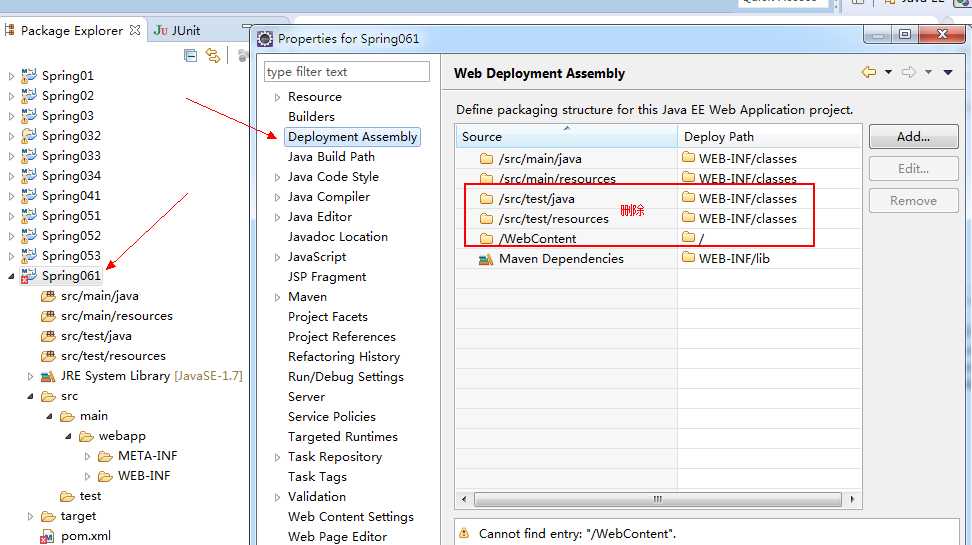
Task: Toggle Link with Editor icon
Action: click(x=213, y=56)
